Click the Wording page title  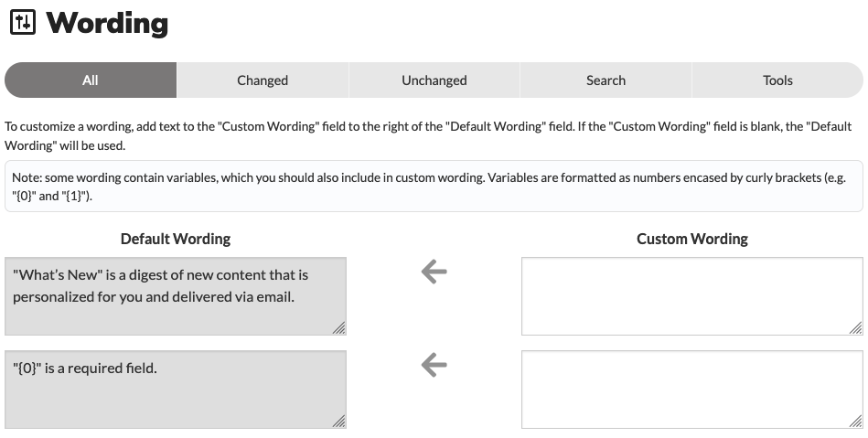click(x=107, y=23)
